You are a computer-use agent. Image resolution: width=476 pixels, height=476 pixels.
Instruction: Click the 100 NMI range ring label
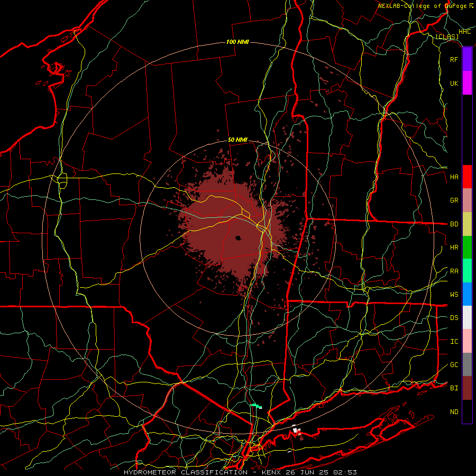[x=237, y=42]
